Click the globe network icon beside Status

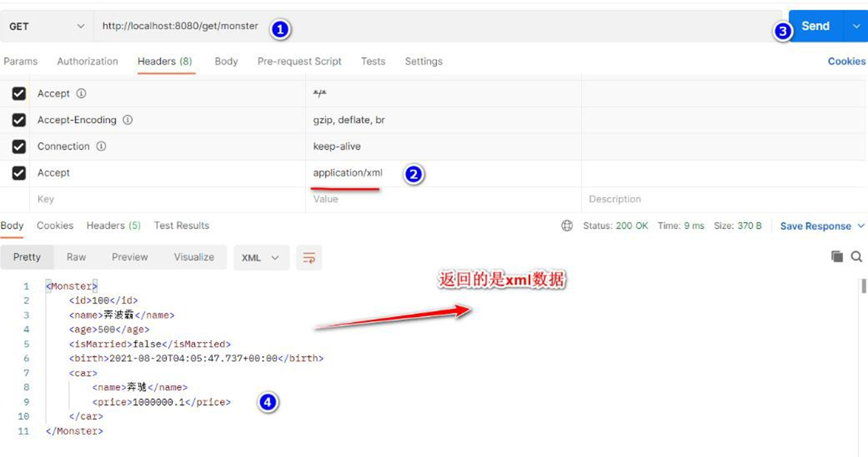[x=567, y=226]
